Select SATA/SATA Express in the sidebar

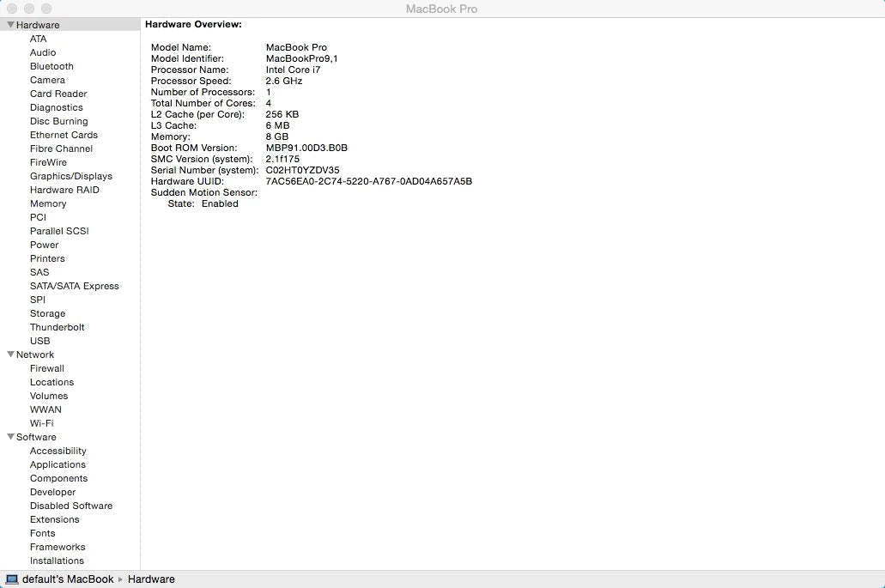(74, 286)
